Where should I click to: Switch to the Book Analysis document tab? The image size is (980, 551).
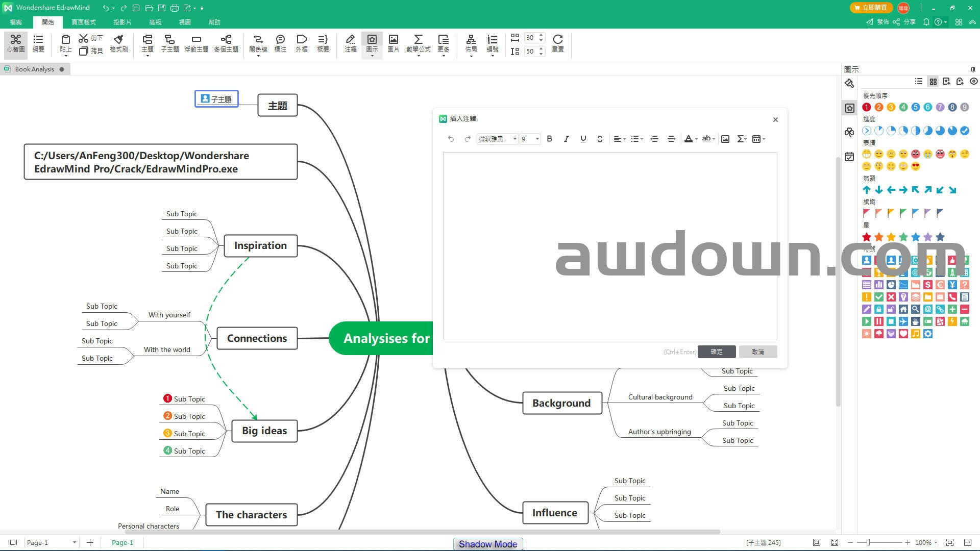tap(34, 69)
